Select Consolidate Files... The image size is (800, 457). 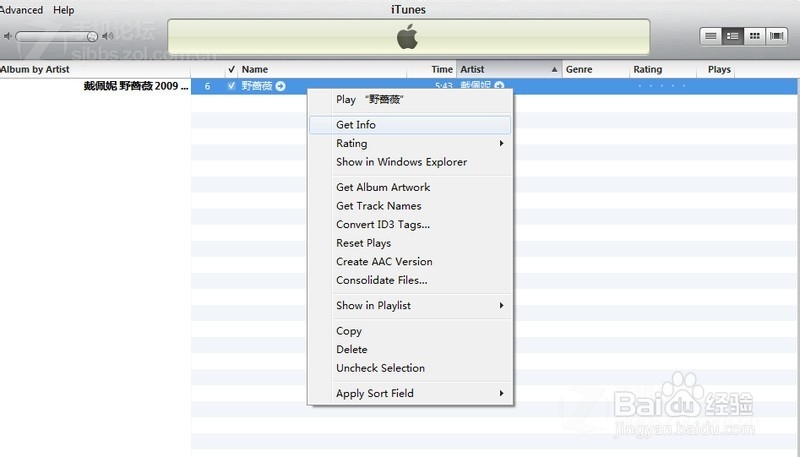[x=410, y=280]
